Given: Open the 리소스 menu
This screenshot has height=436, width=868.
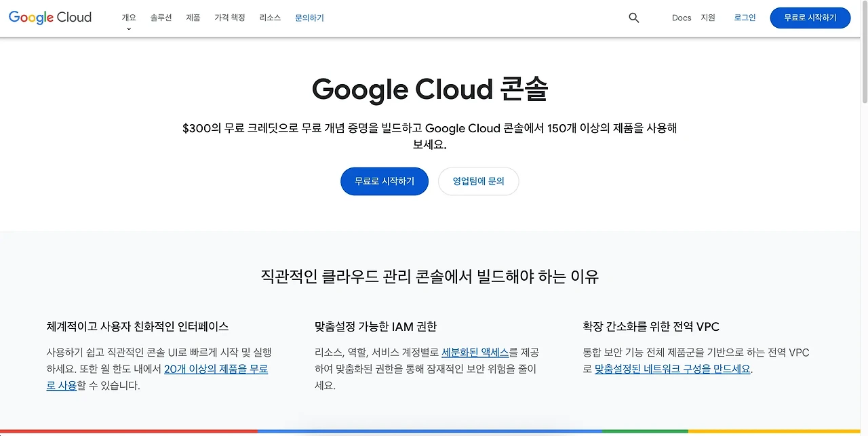Looking at the screenshot, I should [x=270, y=18].
